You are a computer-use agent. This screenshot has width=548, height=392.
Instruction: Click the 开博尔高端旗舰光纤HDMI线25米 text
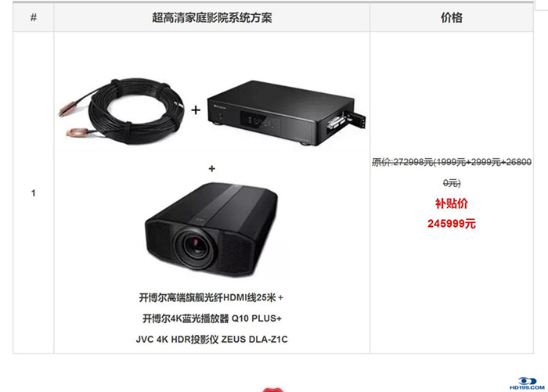click(x=207, y=297)
